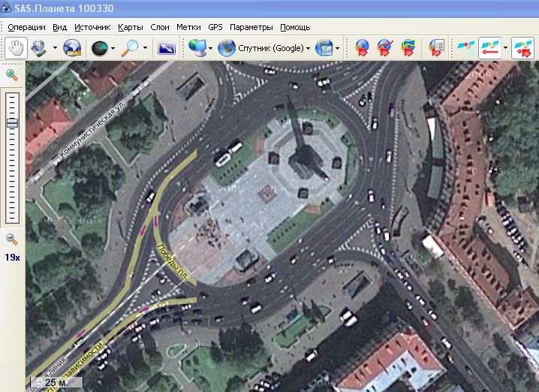
Task: Click the zoom out magnifier icon
Action: coord(12,239)
